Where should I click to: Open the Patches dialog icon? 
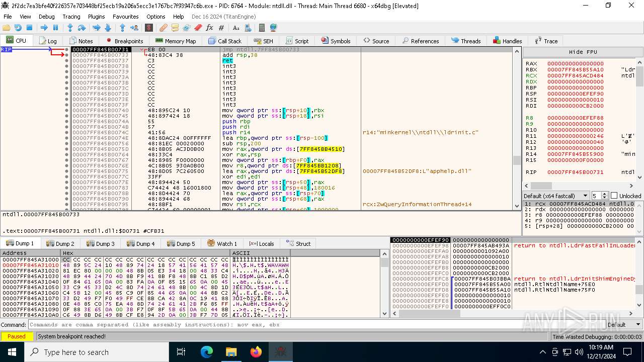coord(164,28)
